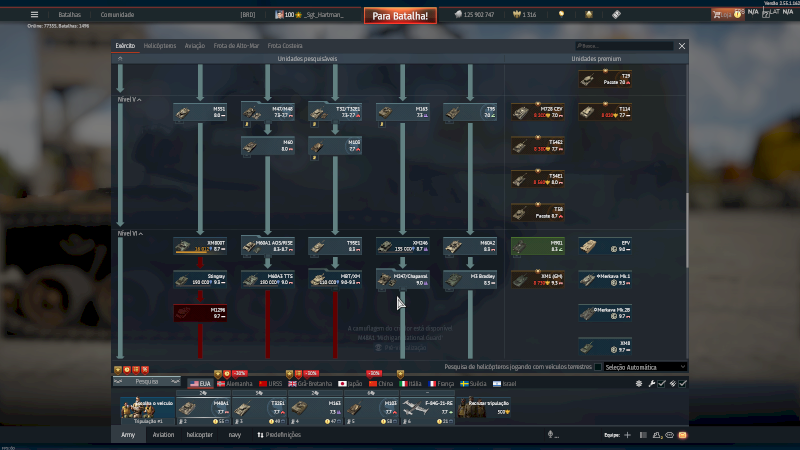
Task: Select the M3 Bradley vehicle
Action: point(470,280)
